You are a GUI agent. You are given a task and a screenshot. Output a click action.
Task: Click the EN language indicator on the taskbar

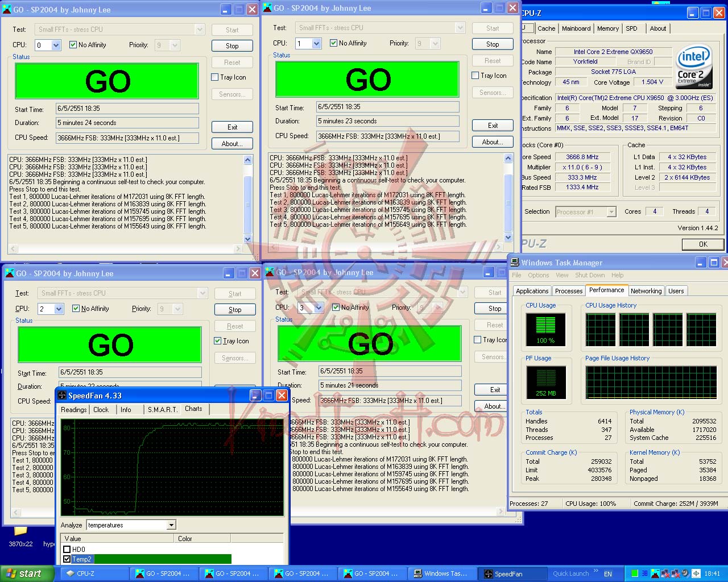tap(608, 574)
